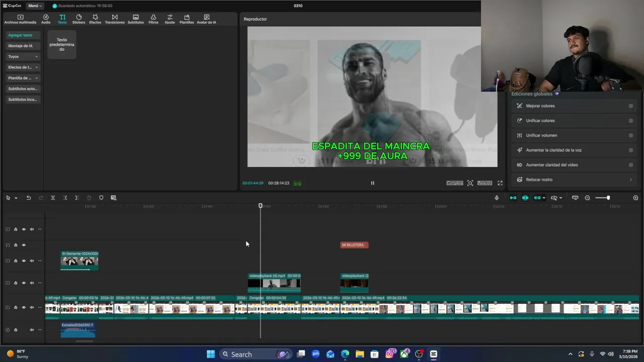Viewport: 644px width, 362px height.
Task: Open the selection tool dropdown arrow
Action: click(16, 198)
